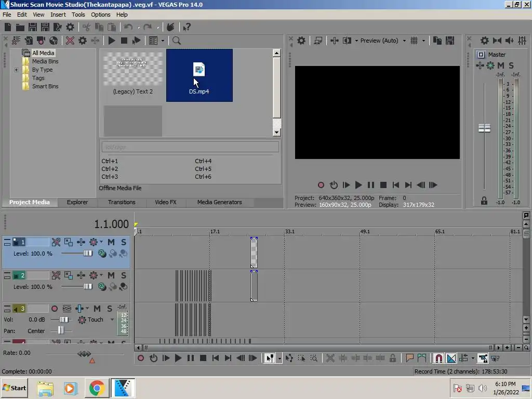532x399 pixels.
Task: Solo video track 2
Action: pyautogui.click(x=124, y=275)
